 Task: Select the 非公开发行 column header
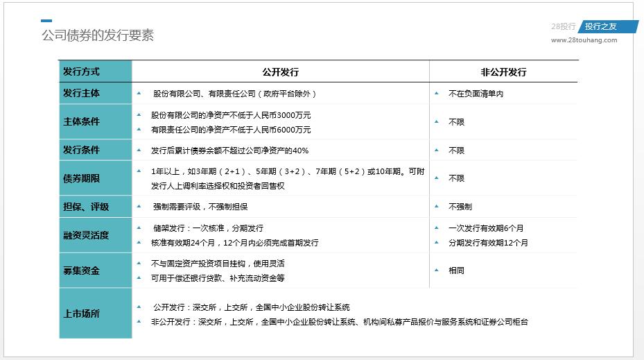coord(503,72)
